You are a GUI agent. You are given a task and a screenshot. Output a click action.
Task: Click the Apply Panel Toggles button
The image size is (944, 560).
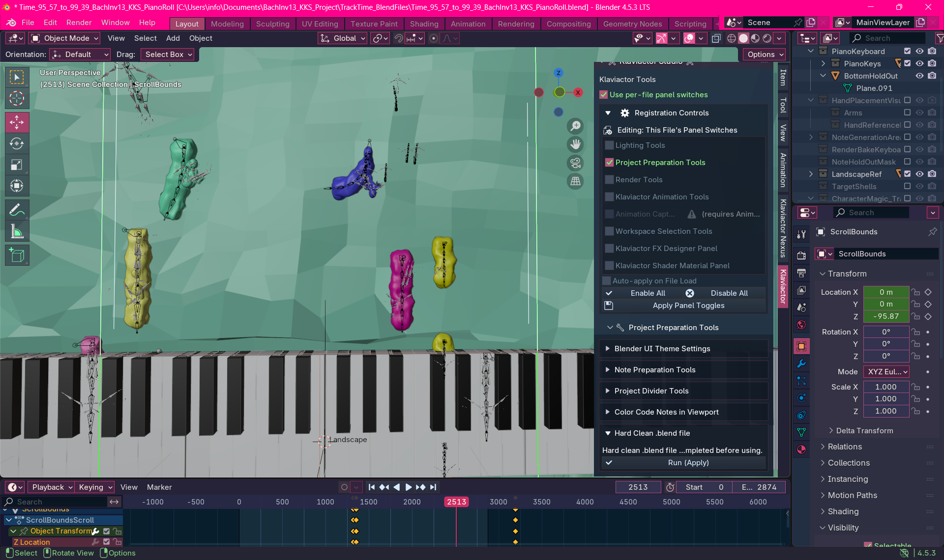pyautogui.click(x=688, y=306)
